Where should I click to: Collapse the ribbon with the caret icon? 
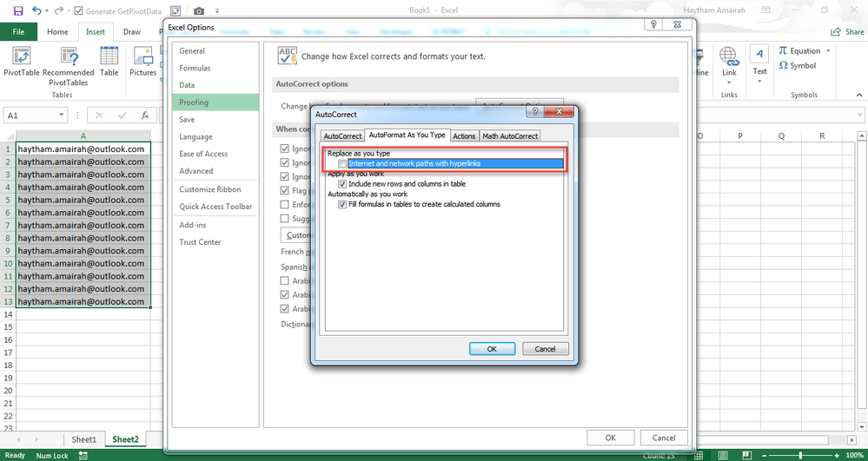tap(860, 95)
